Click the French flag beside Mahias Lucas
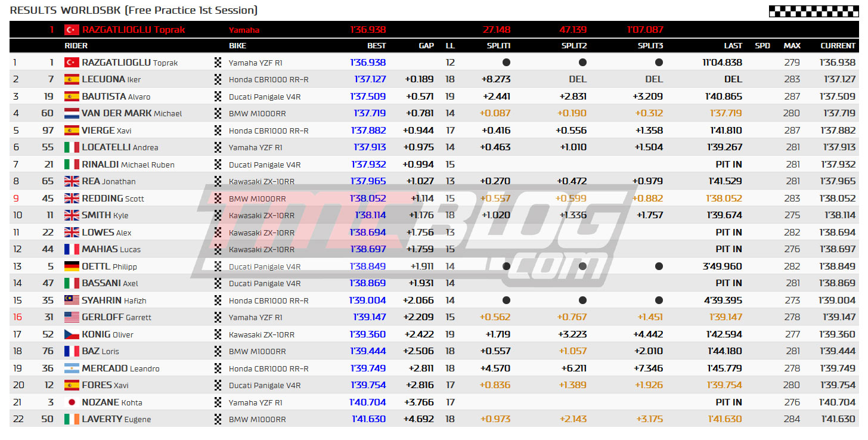The width and height of the screenshot is (868, 440). (72, 249)
